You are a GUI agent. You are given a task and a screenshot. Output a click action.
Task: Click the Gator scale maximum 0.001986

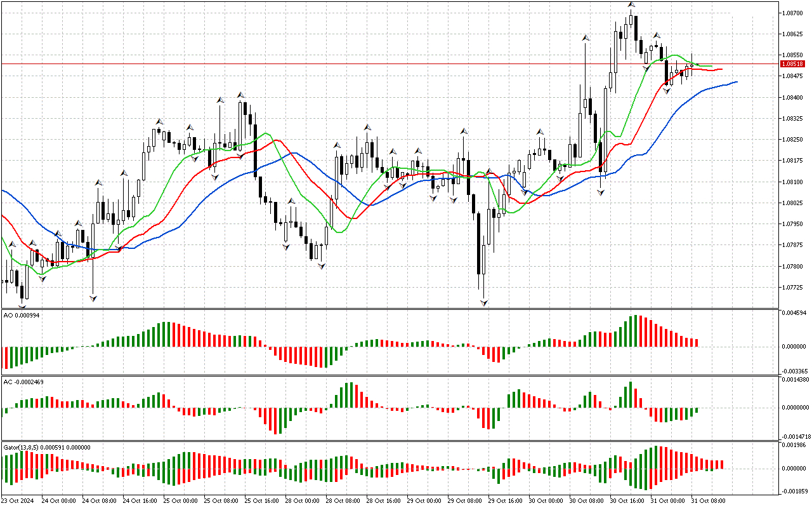tap(794, 445)
